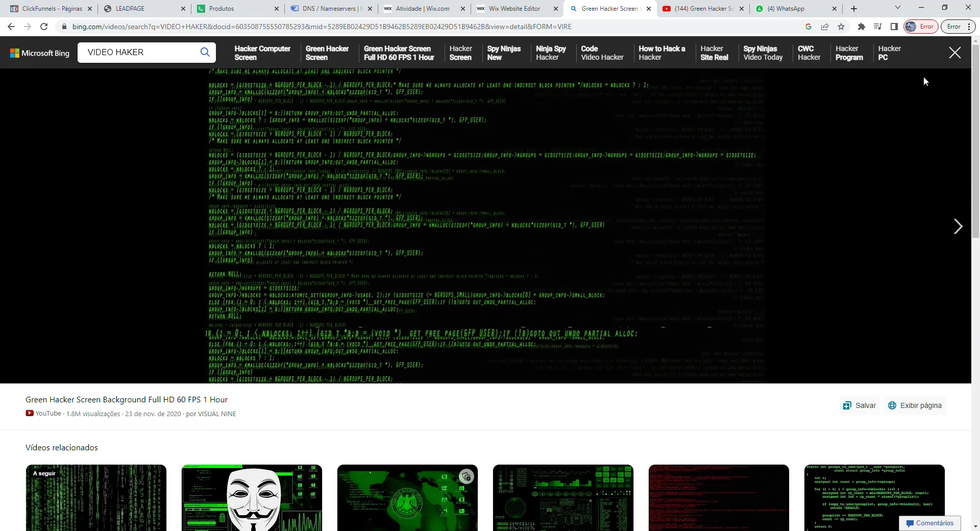
Task: Reload the current page
Action: [x=44, y=27]
